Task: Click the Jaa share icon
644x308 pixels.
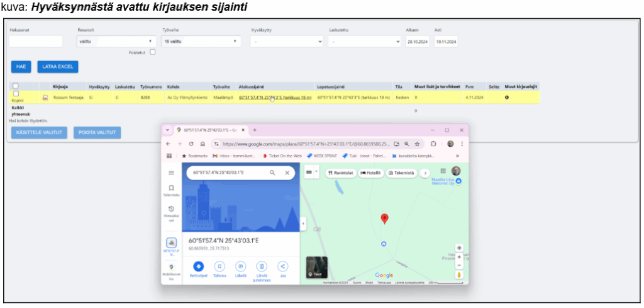Action: tap(283, 266)
